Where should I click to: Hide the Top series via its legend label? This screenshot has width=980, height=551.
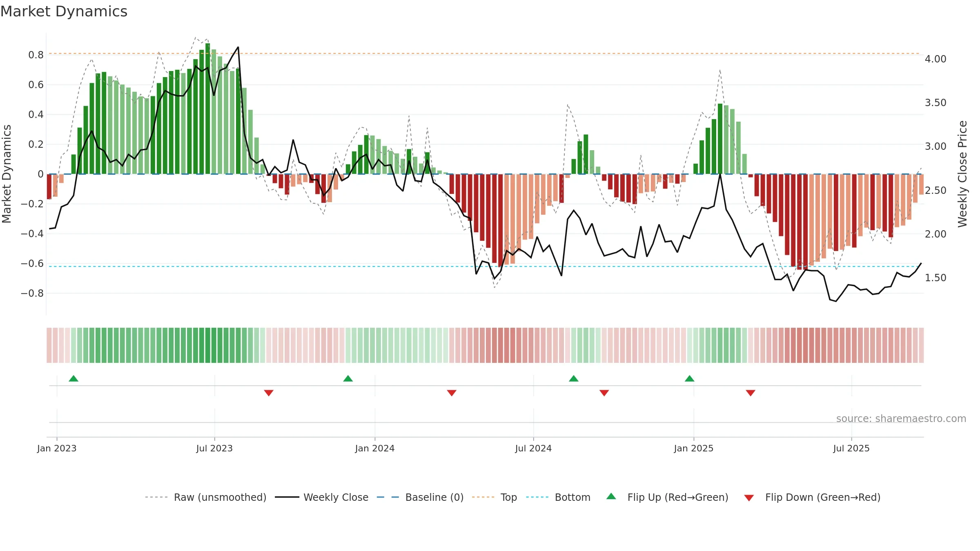tap(509, 498)
